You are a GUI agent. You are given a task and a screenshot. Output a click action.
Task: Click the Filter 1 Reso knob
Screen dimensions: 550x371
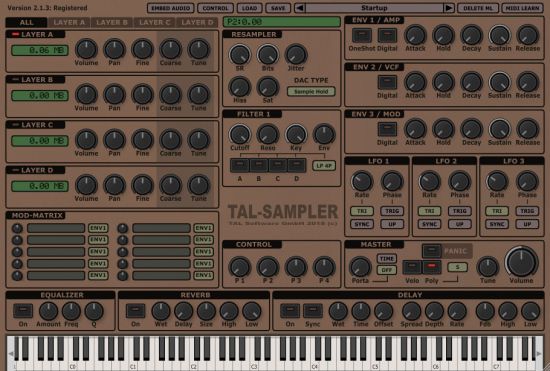click(268, 134)
